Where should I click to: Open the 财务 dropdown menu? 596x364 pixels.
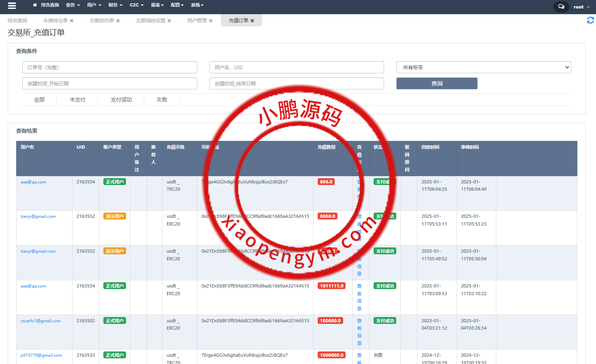point(115,5)
